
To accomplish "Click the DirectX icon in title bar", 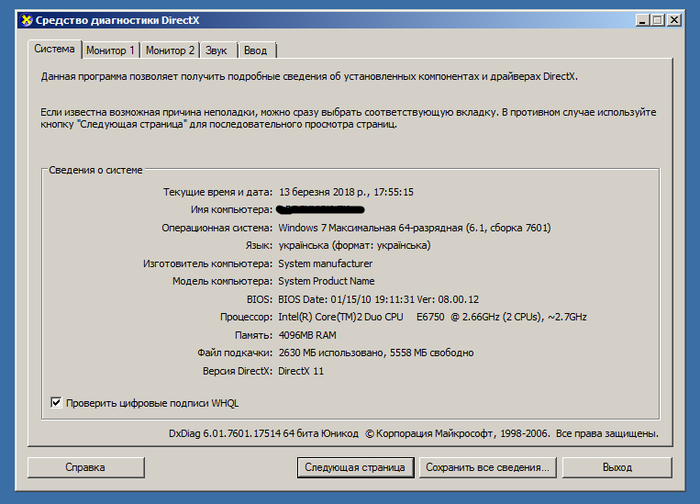I will pyautogui.click(x=27, y=20).
